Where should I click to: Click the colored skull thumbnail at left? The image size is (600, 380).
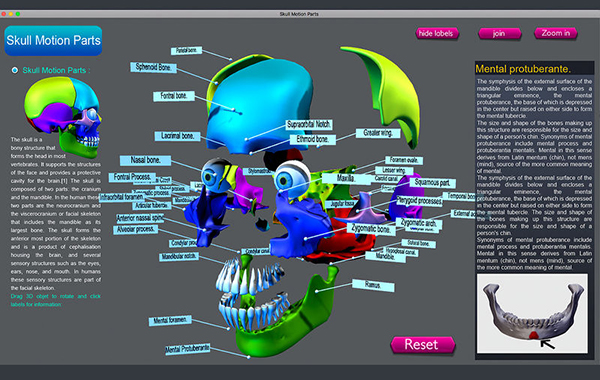point(63,116)
